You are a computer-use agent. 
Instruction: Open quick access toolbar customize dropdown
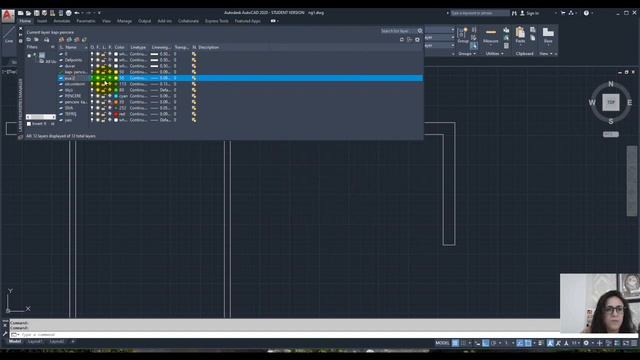(x=99, y=13)
